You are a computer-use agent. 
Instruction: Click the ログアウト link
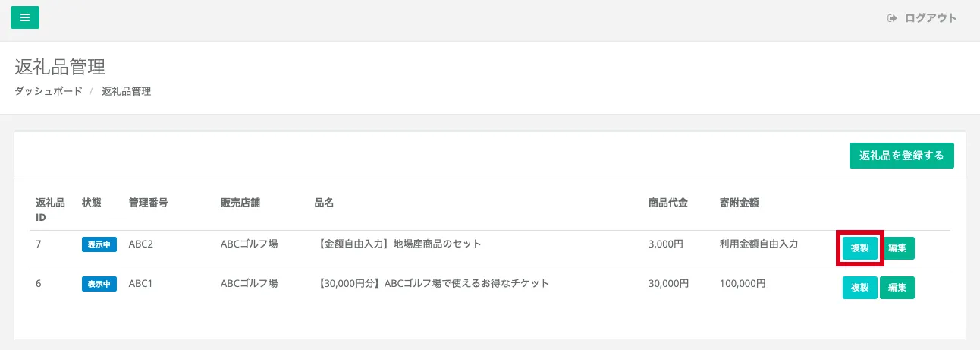click(931, 18)
